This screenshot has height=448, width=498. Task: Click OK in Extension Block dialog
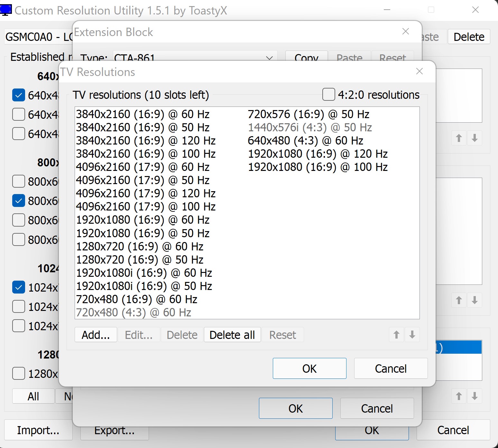coord(296,408)
